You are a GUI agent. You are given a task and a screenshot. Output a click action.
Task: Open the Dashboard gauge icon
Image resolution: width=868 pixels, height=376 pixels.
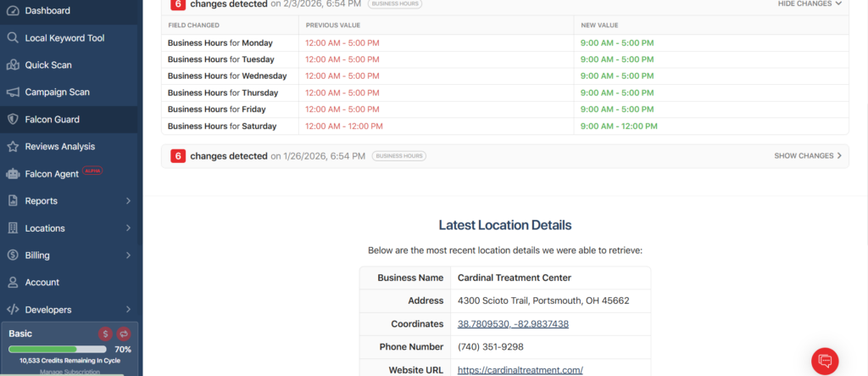(x=13, y=11)
